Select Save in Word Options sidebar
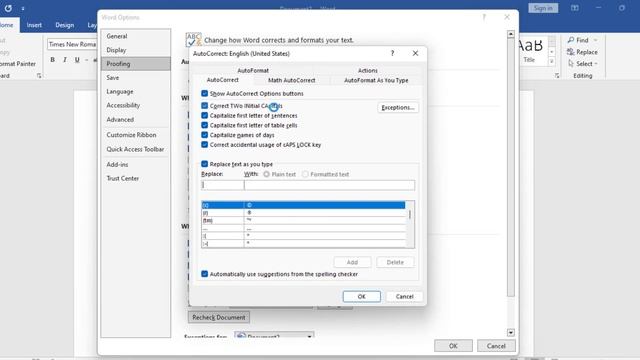Viewport: 640px width, 360px height. click(x=136, y=78)
